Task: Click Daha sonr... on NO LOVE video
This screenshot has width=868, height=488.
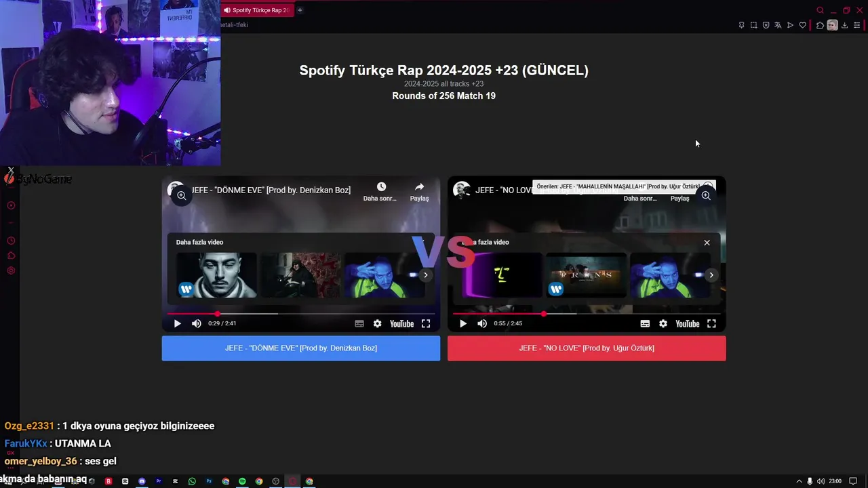Action: pyautogui.click(x=640, y=199)
